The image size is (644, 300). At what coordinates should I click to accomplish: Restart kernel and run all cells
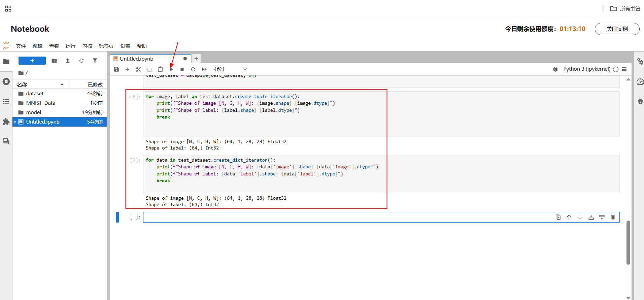(x=204, y=69)
